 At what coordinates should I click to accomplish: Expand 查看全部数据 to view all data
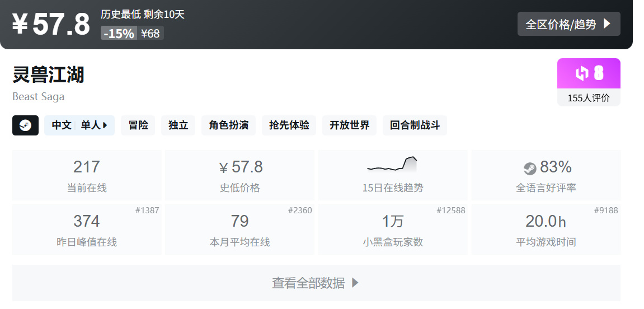316,283
